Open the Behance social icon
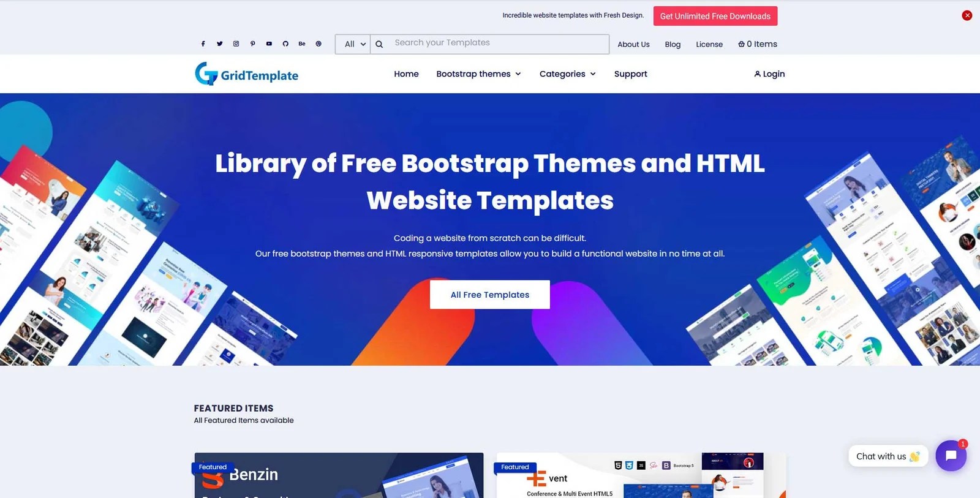The height and width of the screenshot is (498, 980). point(302,43)
